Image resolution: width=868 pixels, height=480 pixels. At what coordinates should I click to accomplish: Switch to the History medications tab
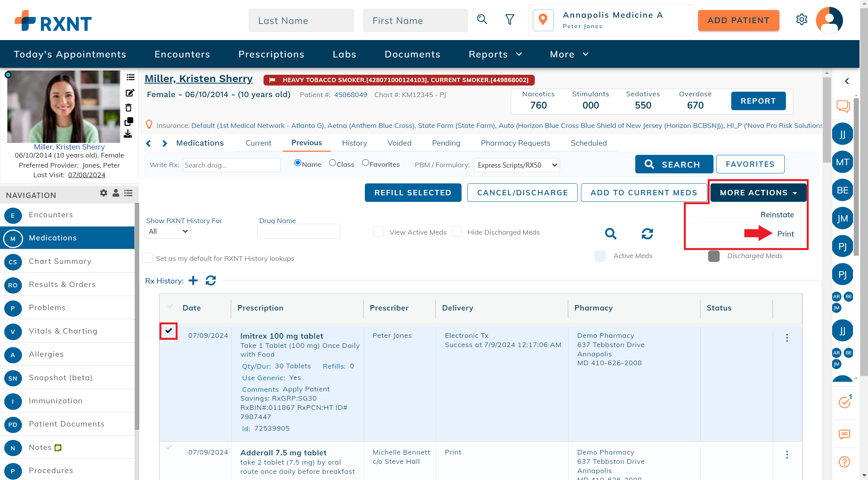354,143
